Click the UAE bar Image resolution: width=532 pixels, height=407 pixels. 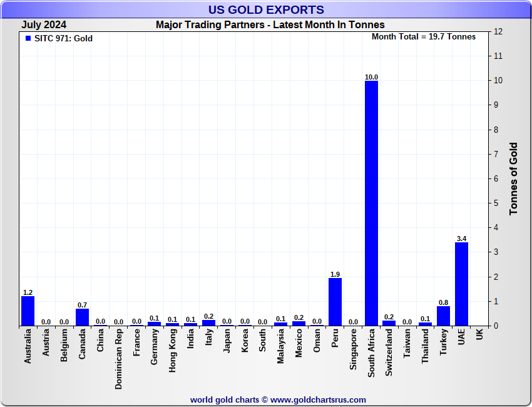pos(461,284)
